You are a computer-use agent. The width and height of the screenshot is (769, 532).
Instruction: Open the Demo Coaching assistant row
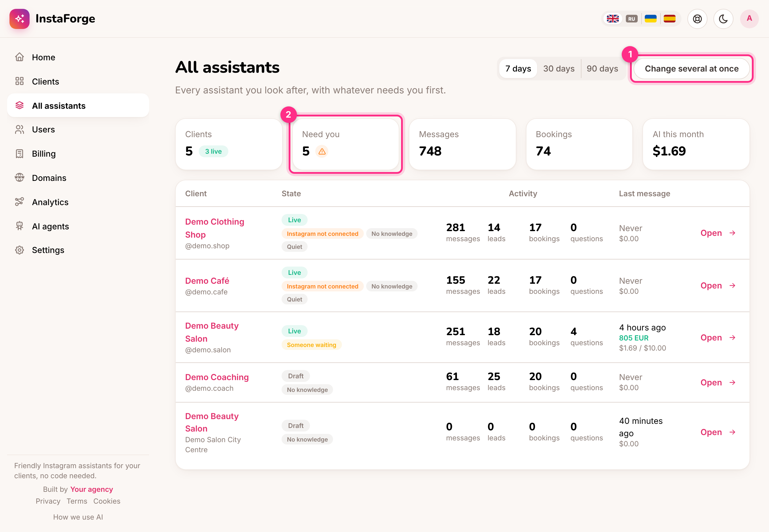point(718,382)
